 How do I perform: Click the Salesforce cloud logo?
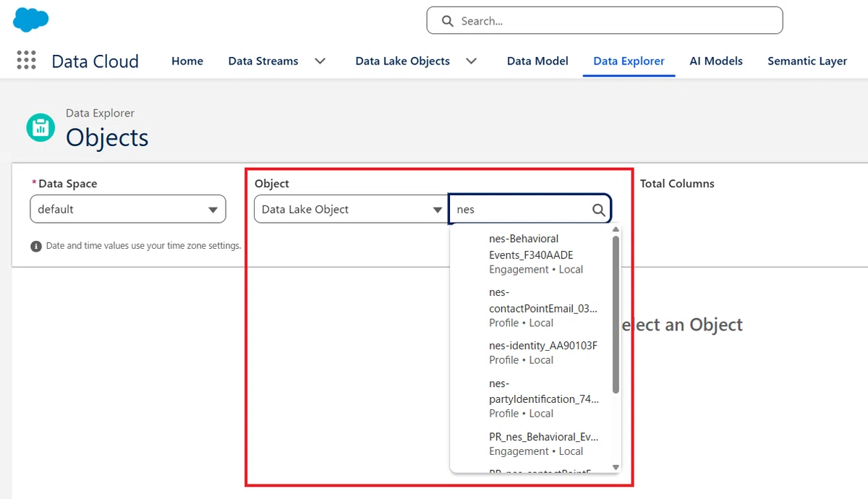(31, 20)
